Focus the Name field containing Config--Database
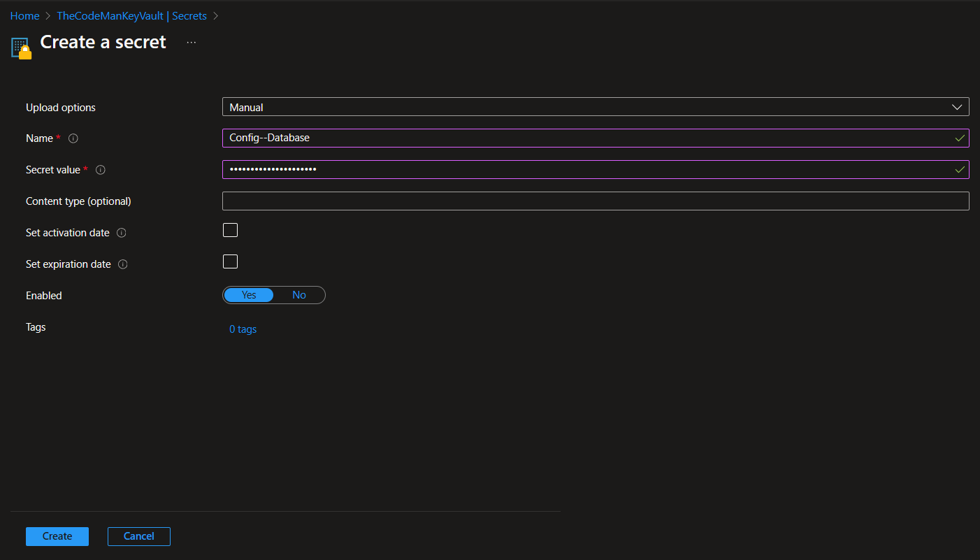Image resolution: width=980 pixels, height=560 pixels. (596, 138)
